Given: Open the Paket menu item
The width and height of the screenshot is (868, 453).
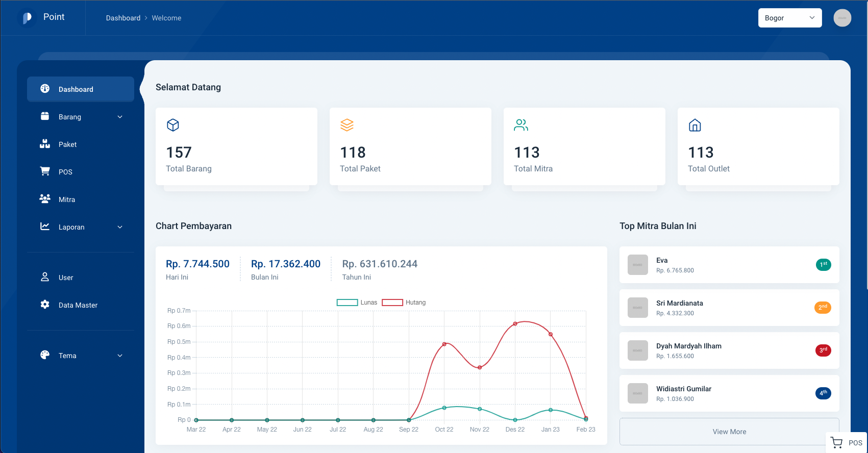Looking at the screenshot, I should tap(81, 144).
